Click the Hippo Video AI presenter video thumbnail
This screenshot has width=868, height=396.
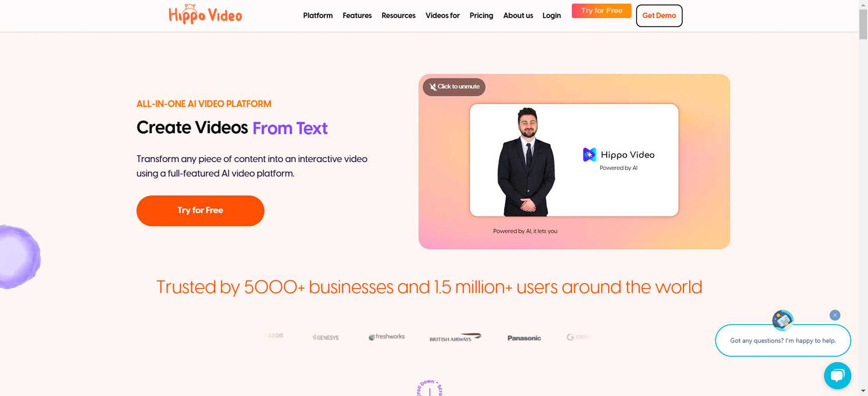click(x=574, y=160)
